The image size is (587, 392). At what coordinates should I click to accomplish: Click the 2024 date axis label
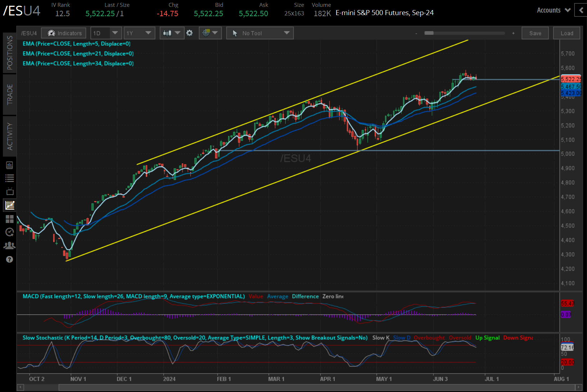169,379
